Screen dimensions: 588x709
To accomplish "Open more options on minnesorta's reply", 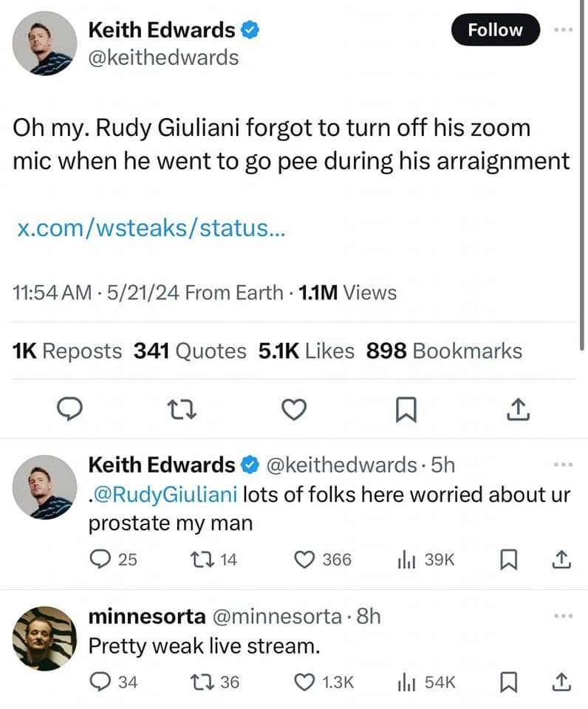I will pos(564,616).
